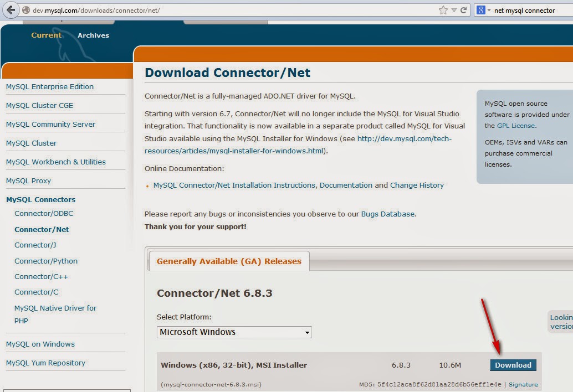Screen dimensions: 573x392
Task: Select MySQL Connectors sidebar heading
Action: [x=40, y=199]
